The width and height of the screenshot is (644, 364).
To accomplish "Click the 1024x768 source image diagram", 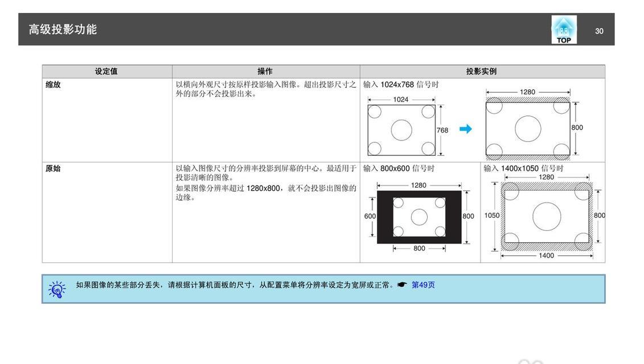I will click(401, 130).
